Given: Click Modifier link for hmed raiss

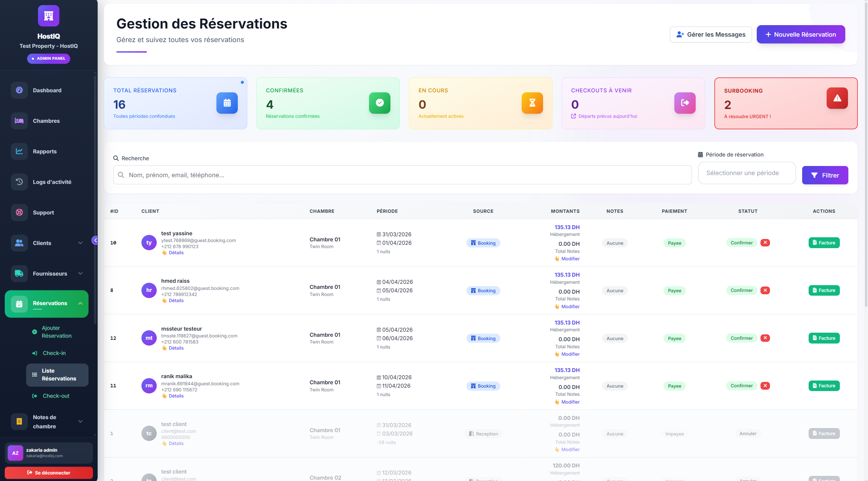Looking at the screenshot, I should [570, 307].
